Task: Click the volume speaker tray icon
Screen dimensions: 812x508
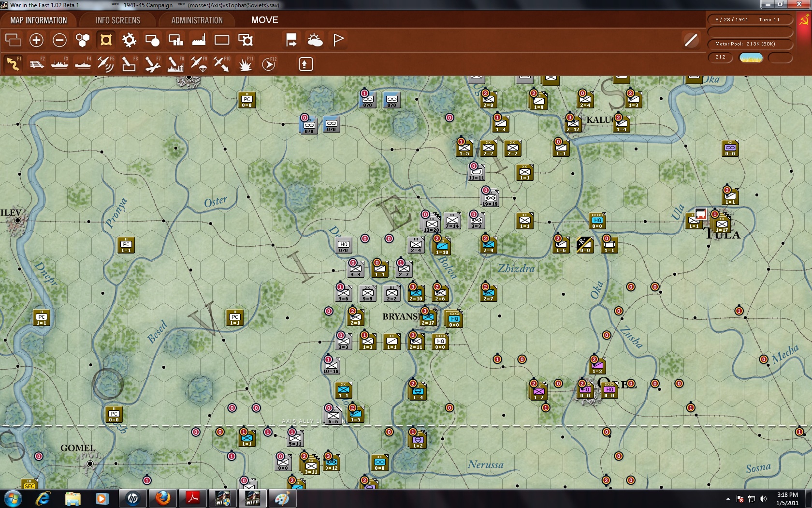Action: [x=763, y=499]
